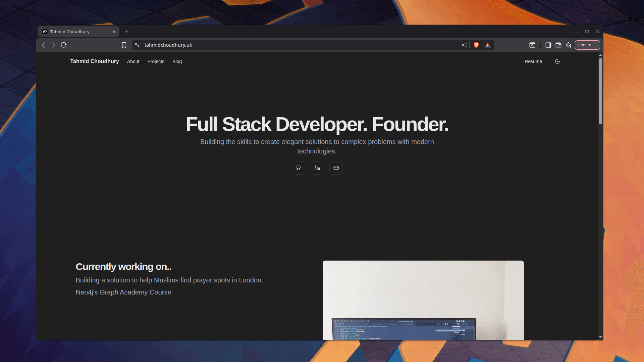Open Brave Rewards triangle icon
Image resolution: width=644 pixels, height=362 pixels.
487,45
